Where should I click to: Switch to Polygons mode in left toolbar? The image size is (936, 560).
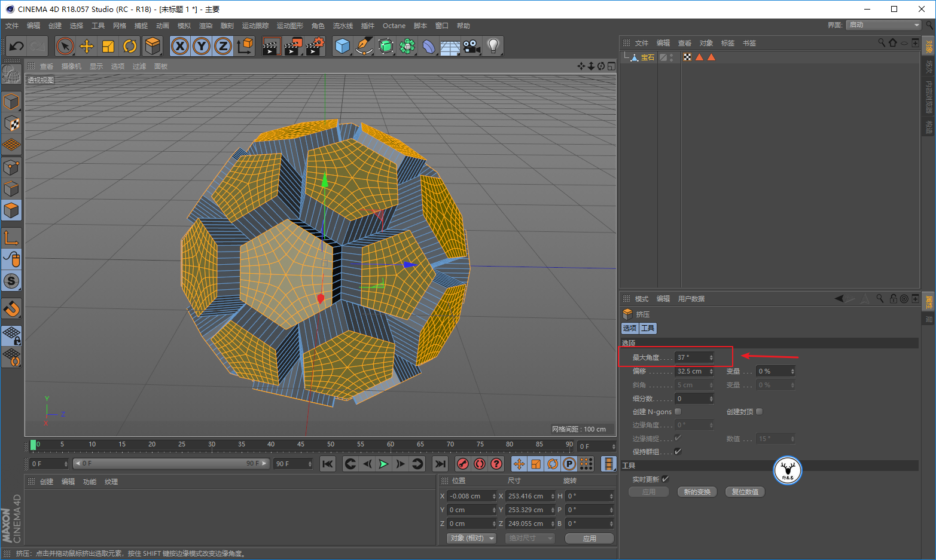point(11,210)
